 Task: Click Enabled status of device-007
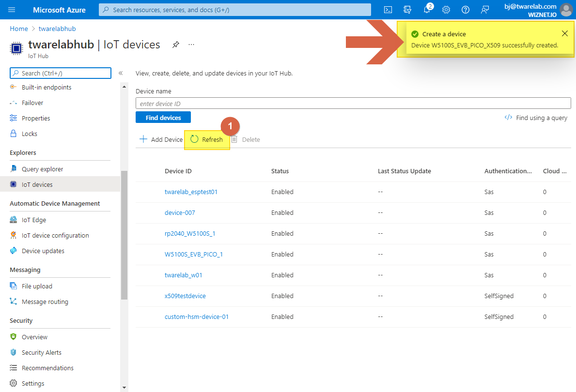[282, 212]
